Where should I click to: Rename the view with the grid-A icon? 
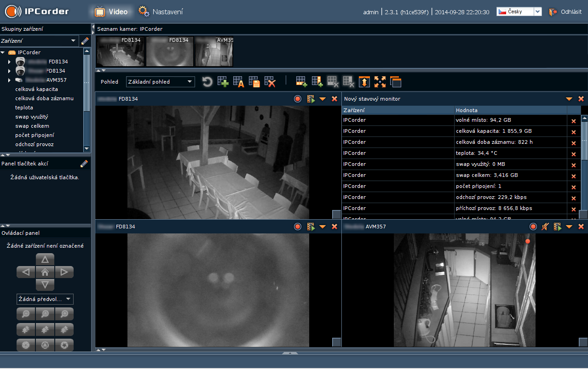238,82
